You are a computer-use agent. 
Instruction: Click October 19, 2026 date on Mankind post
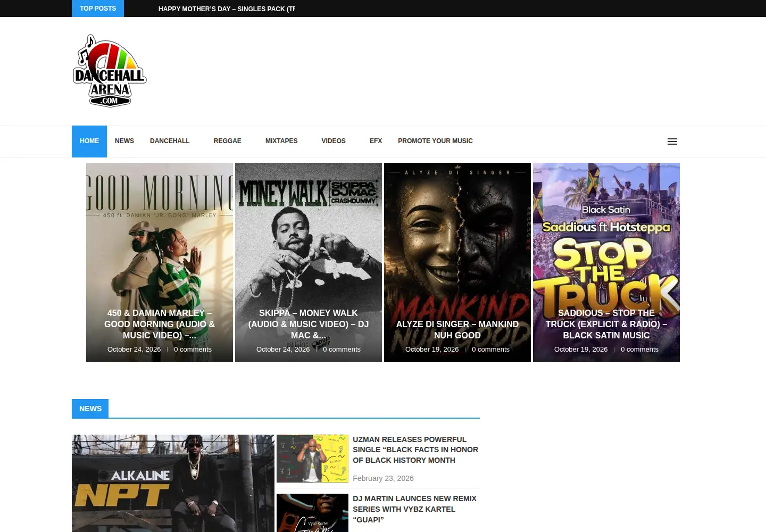[432, 350]
